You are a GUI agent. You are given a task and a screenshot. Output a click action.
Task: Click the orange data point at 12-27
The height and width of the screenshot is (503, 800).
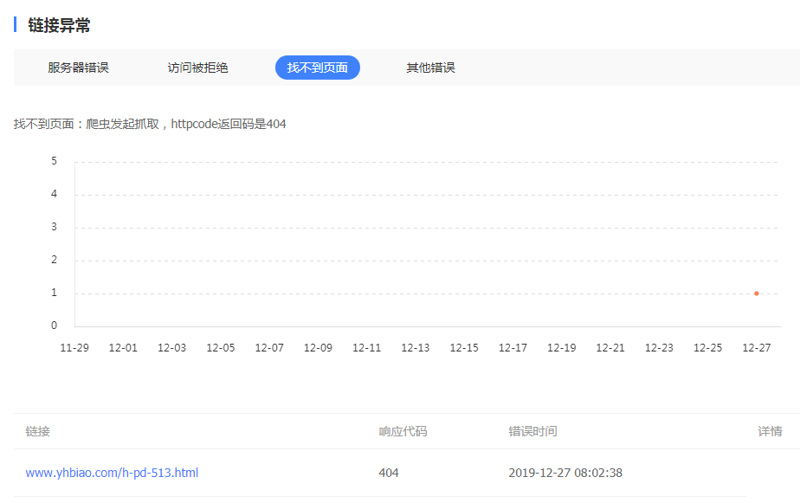[756, 293]
